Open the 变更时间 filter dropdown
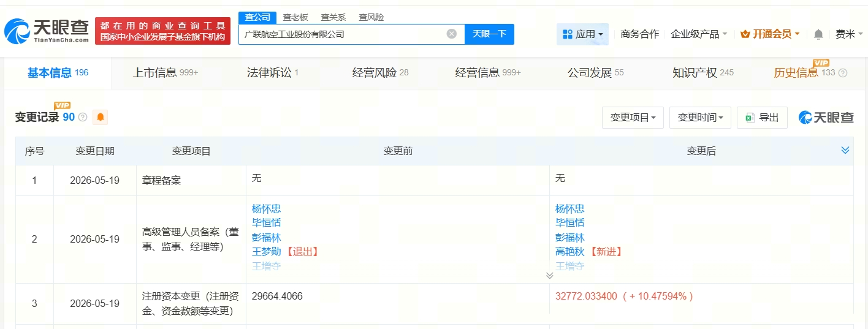The height and width of the screenshot is (329, 868). pos(701,118)
